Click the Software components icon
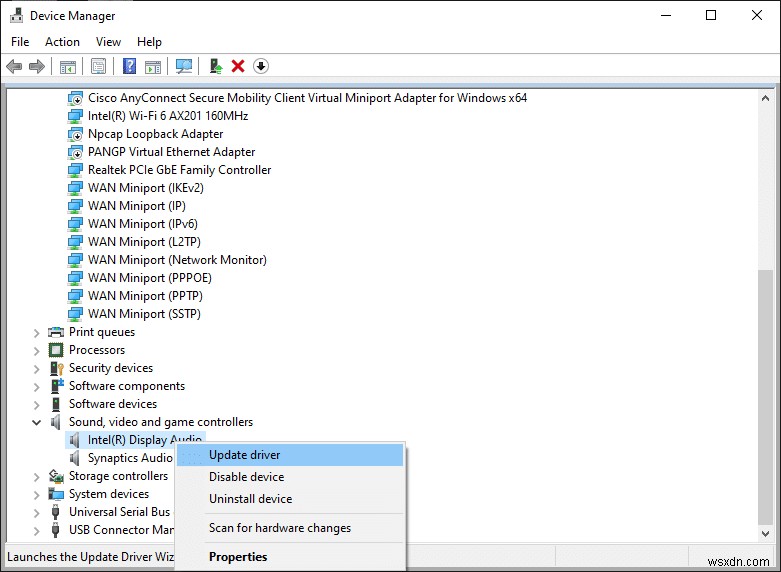781x572 pixels. point(57,386)
